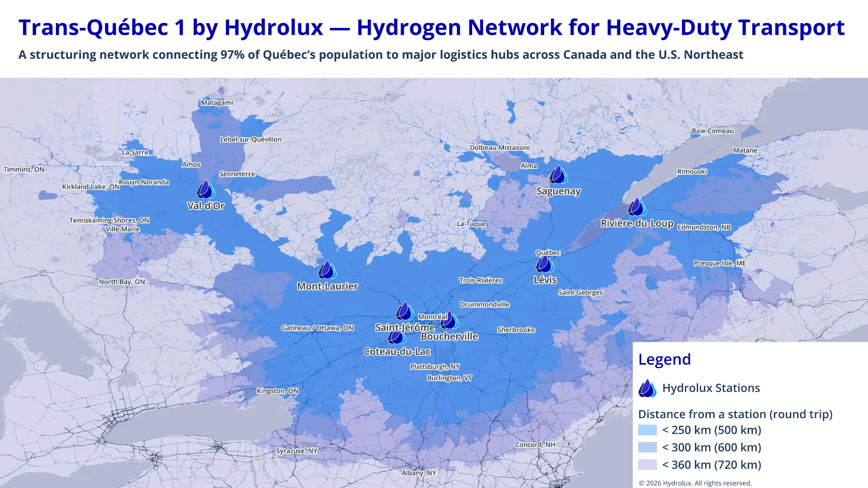Click the Dolbeau-Mistassini map label

[x=500, y=148]
